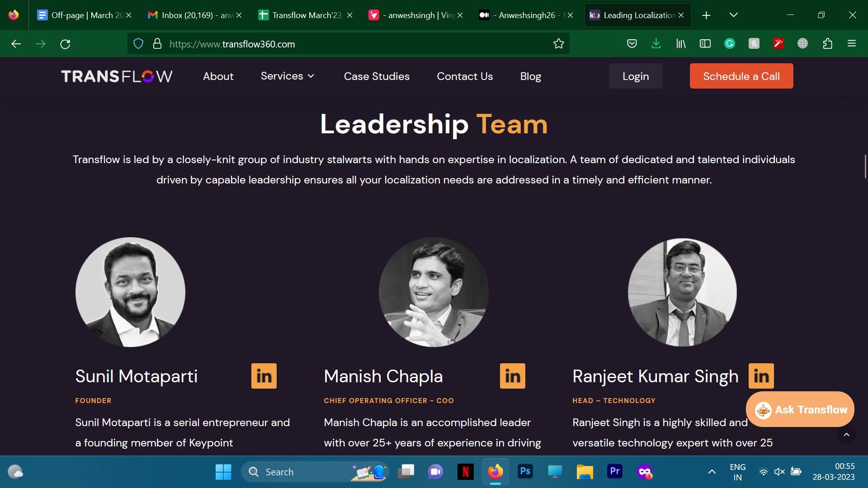Image resolution: width=868 pixels, height=488 pixels.
Task: Open the list all tabs chevron
Action: coord(734,15)
